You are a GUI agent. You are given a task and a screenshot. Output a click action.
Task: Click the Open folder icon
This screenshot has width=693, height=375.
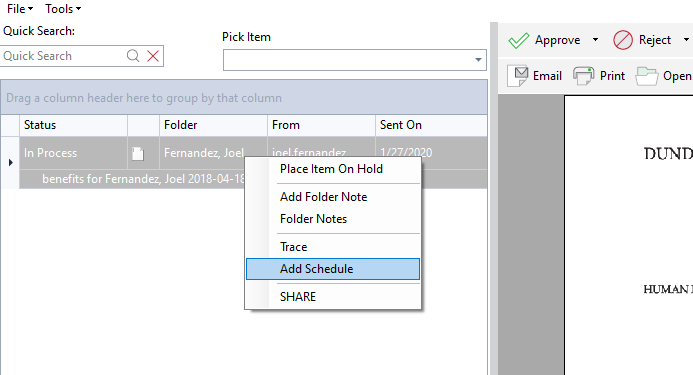pos(647,76)
